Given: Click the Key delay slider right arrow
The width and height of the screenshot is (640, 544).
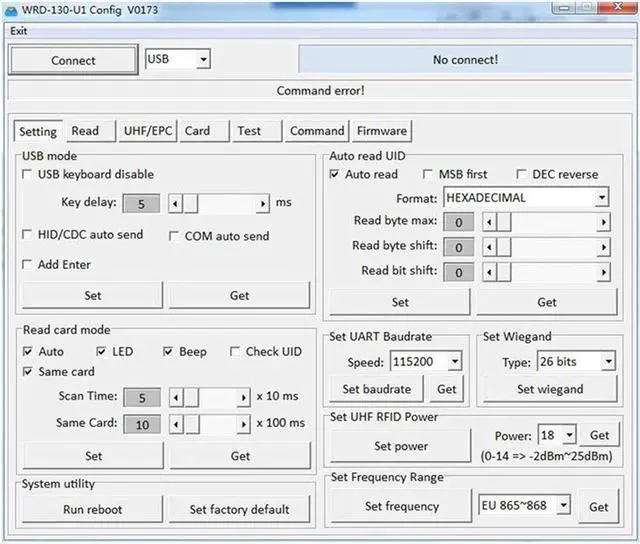Looking at the screenshot, I should (x=263, y=203).
